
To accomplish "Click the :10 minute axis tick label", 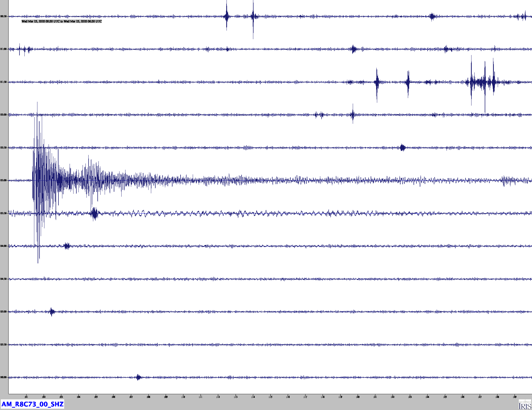I will 183,397.
